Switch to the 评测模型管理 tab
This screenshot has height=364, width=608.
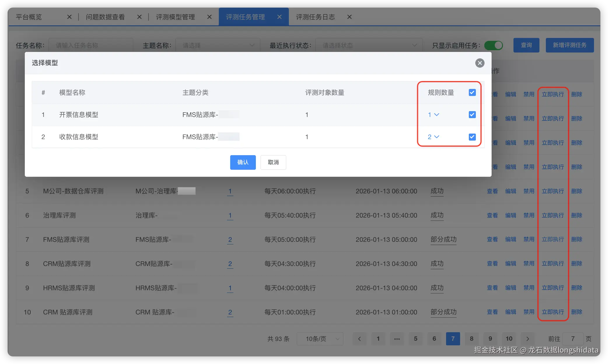click(x=175, y=17)
